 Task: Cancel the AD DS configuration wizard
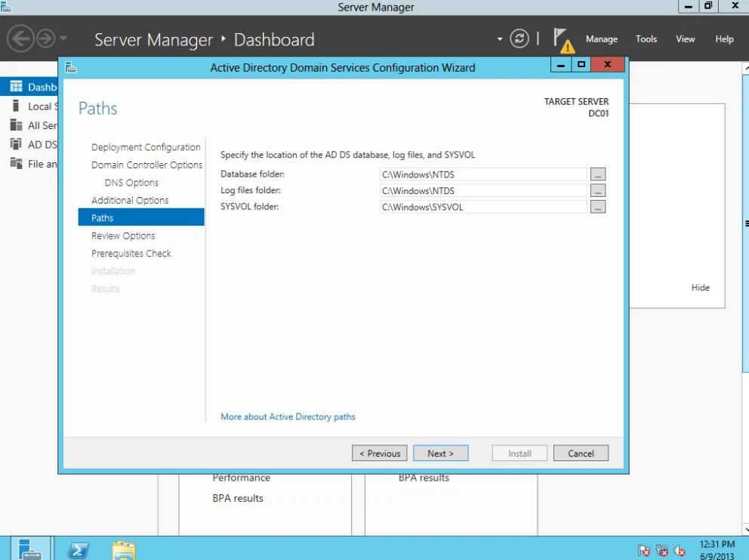coord(581,453)
